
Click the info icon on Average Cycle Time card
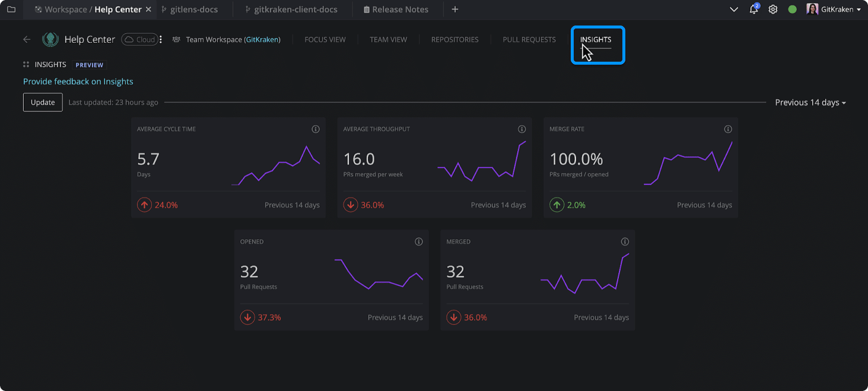click(x=316, y=129)
